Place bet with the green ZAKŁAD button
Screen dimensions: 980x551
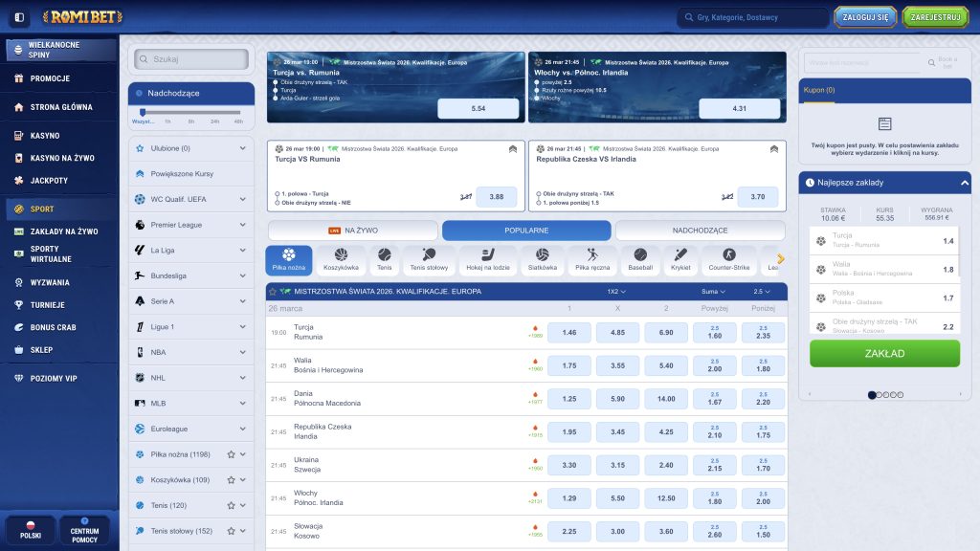(884, 354)
